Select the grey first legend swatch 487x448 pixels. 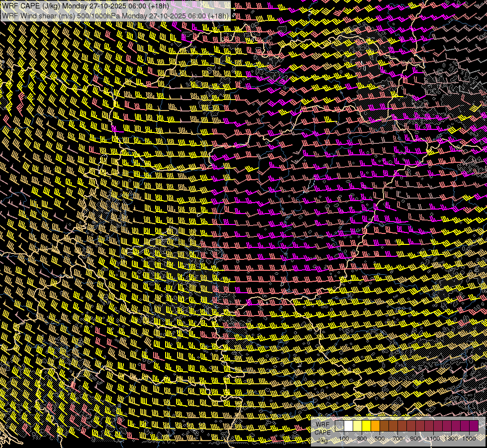(x=339, y=426)
